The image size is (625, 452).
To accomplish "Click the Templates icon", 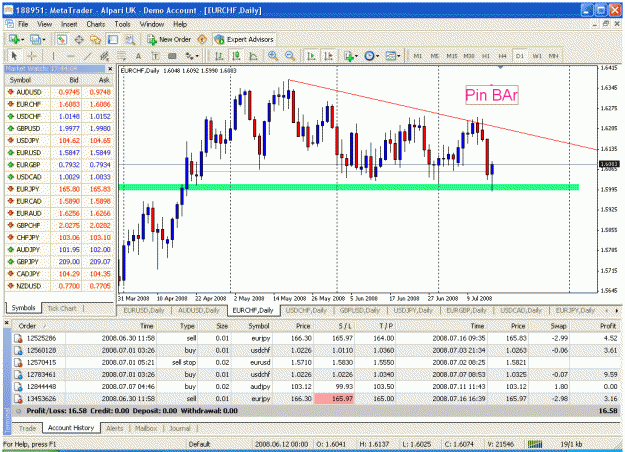I will tap(390, 56).
